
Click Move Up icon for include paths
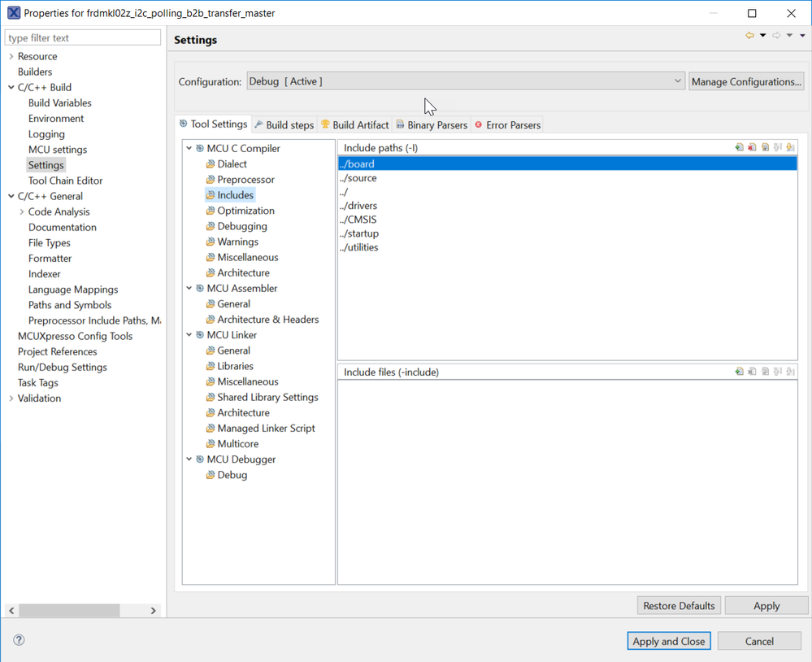[x=777, y=148]
